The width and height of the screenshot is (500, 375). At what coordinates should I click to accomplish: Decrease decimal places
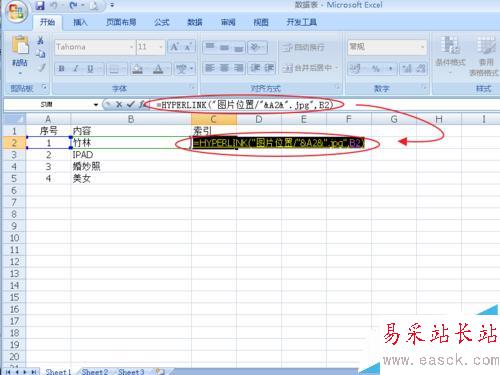pyautogui.click(x=420, y=69)
